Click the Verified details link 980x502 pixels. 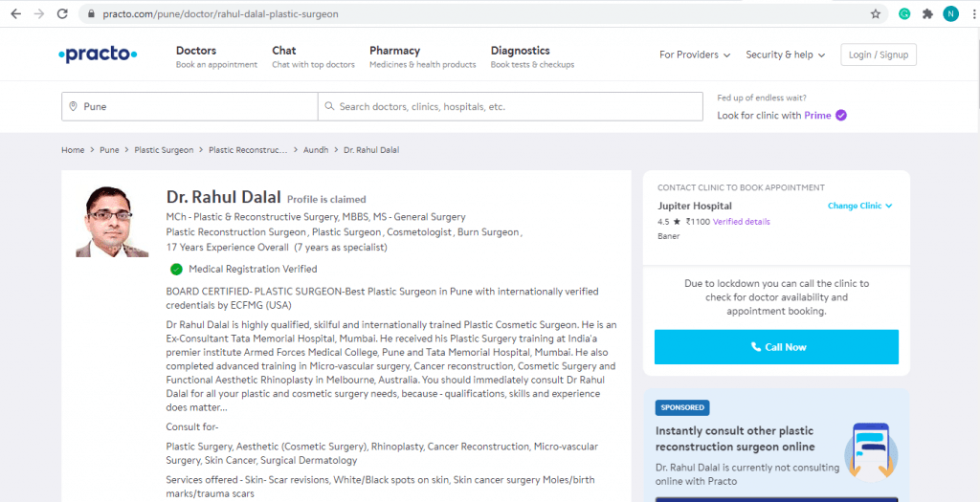(741, 222)
